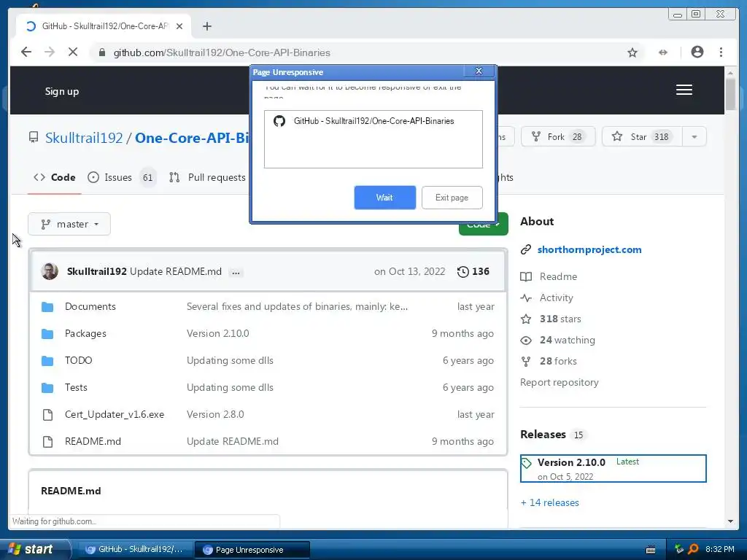The image size is (747, 560).
Task: Select GitHub page entry in unresponsive list
Action: click(x=373, y=121)
